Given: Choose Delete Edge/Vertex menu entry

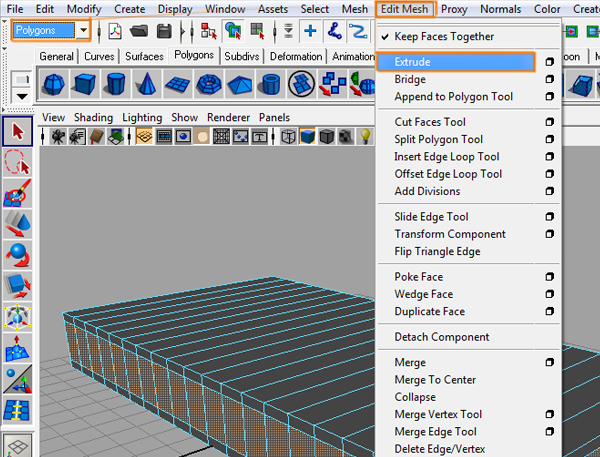Looking at the screenshot, I should [x=440, y=449].
